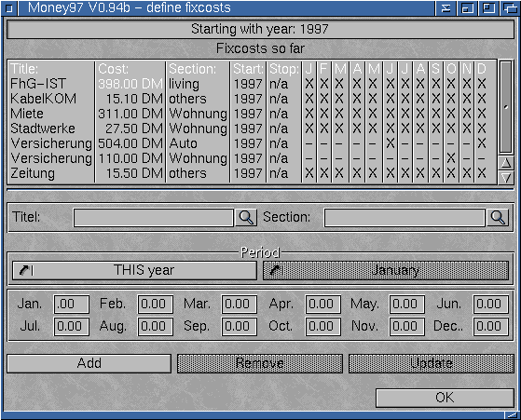Select the Miete 311.00 DM row
The width and height of the screenshot is (521, 420).
point(253,114)
